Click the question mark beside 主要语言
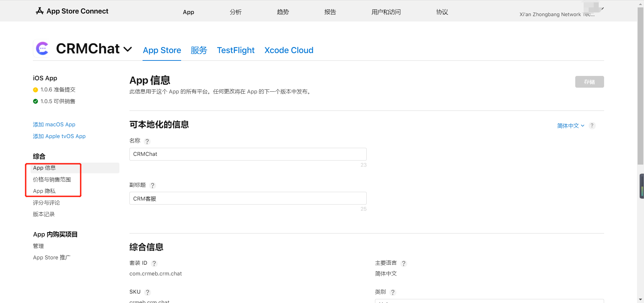Viewport: 644px width, 303px height. (404, 263)
